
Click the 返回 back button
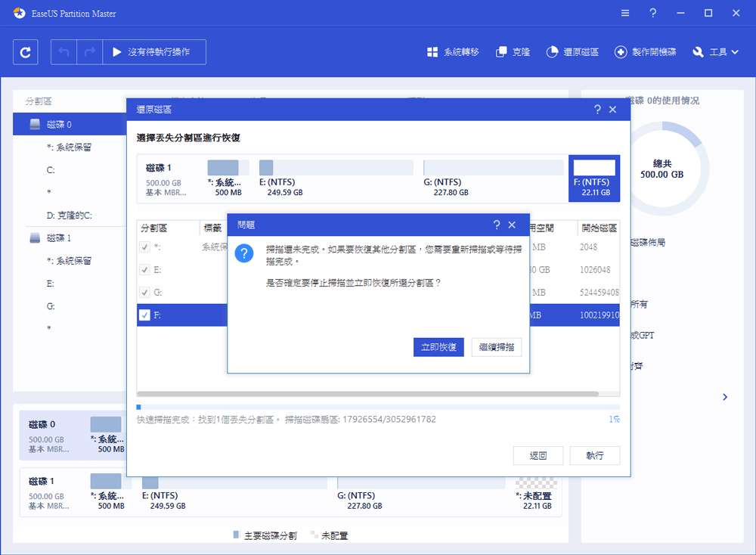pos(538,456)
